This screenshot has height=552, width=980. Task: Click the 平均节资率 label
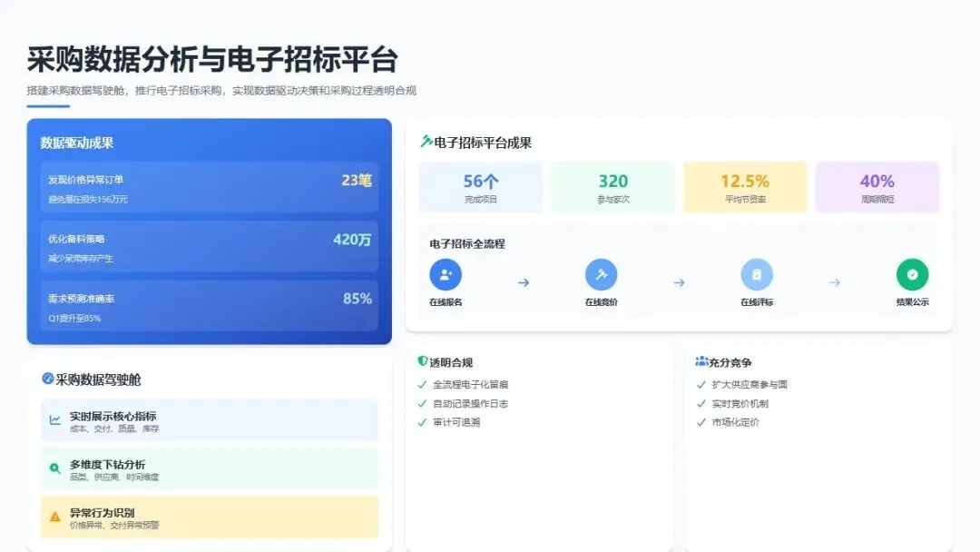(745, 200)
